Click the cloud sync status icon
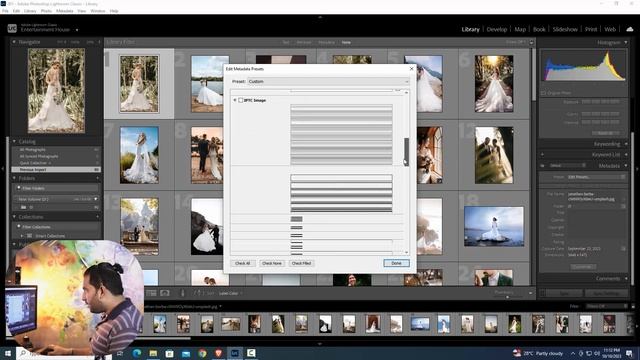This screenshot has width=640, height=360. tap(629, 29)
